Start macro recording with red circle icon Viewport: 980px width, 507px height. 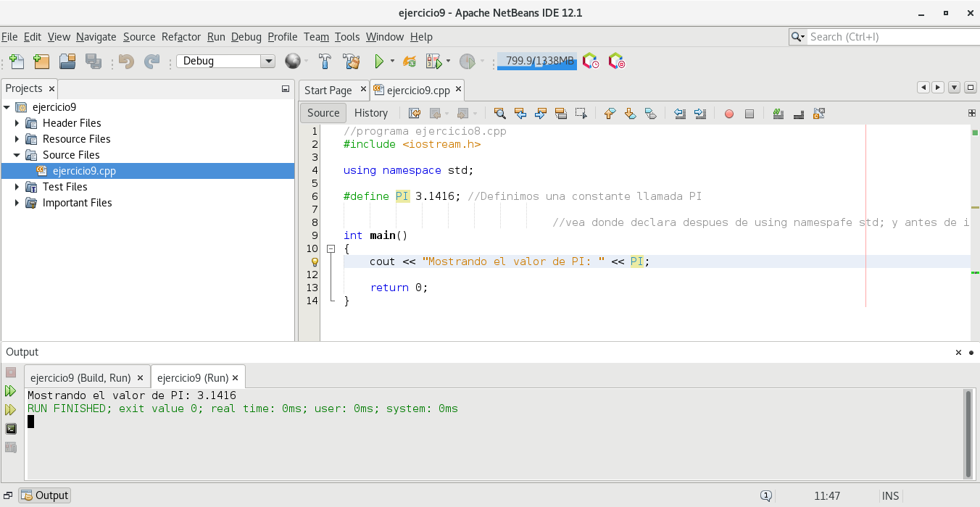click(x=729, y=114)
